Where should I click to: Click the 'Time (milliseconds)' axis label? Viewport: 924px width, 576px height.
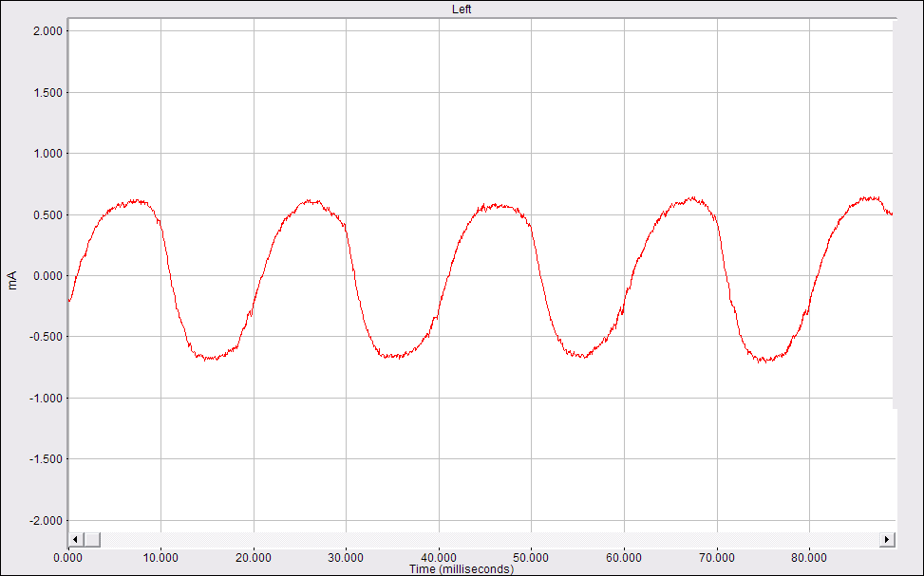coord(462,569)
